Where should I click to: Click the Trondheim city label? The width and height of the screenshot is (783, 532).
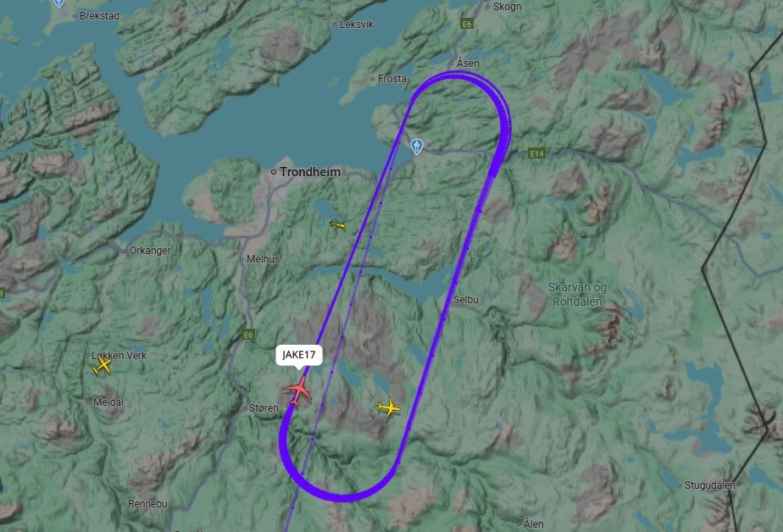click(310, 172)
